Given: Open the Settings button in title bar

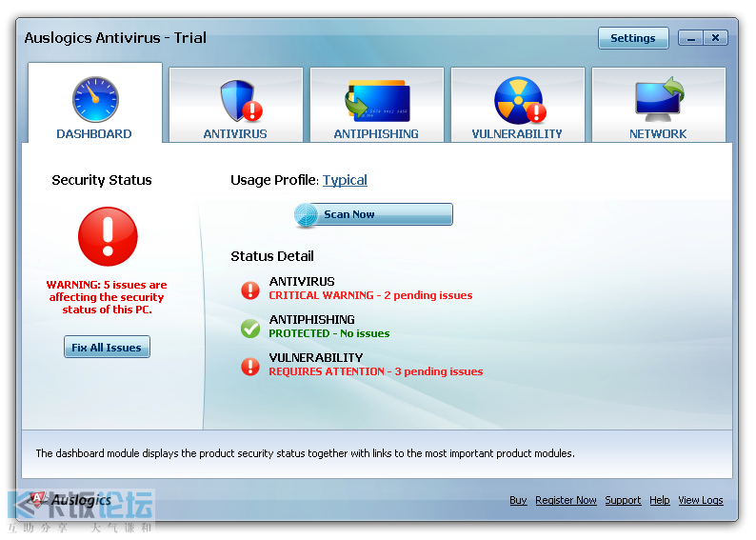Looking at the screenshot, I should [x=632, y=38].
